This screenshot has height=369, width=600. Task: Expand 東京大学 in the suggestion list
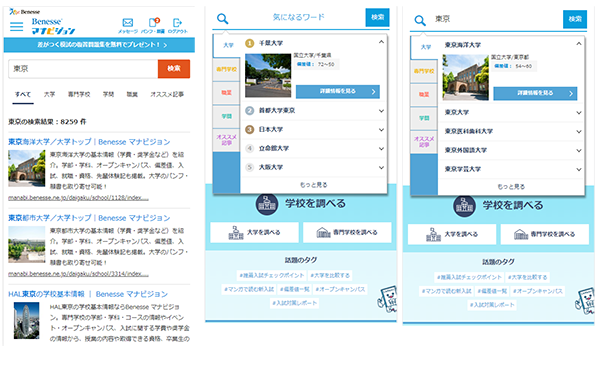tap(579, 113)
